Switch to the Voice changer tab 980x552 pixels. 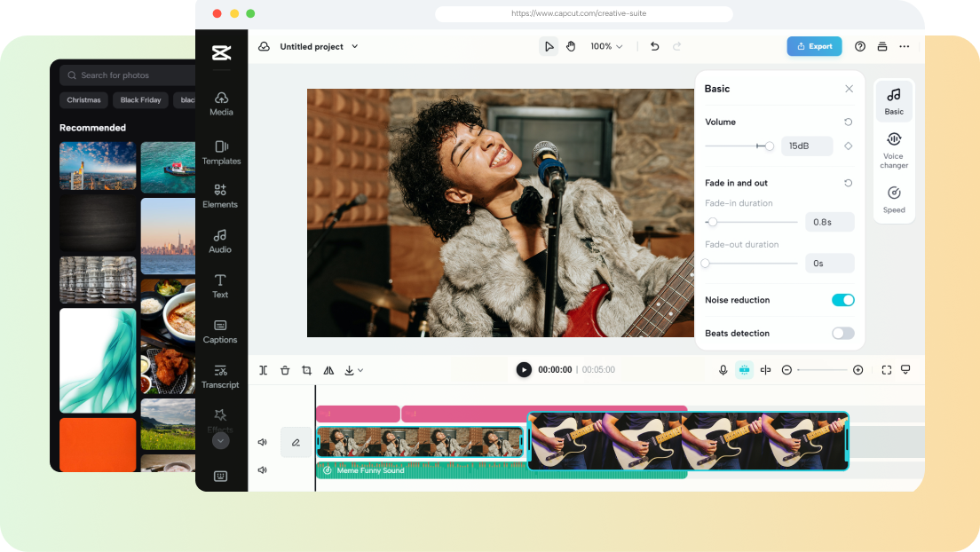894,151
